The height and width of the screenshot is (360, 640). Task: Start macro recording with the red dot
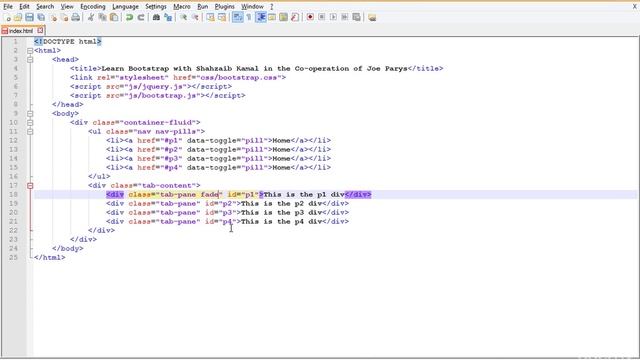point(310,18)
